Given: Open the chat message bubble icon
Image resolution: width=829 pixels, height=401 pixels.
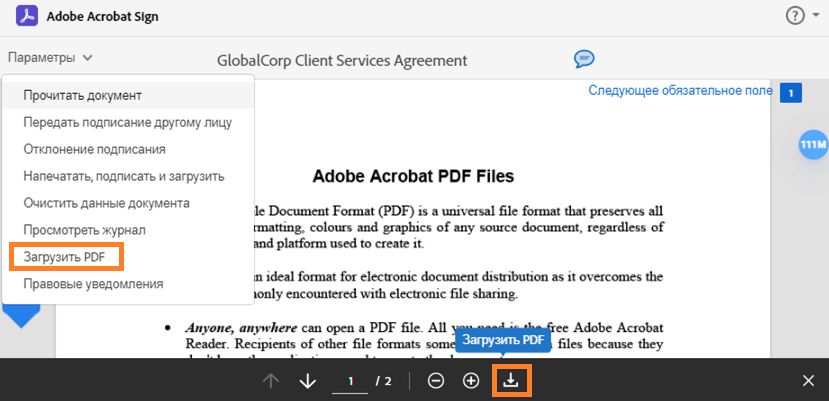Looking at the screenshot, I should [584, 59].
